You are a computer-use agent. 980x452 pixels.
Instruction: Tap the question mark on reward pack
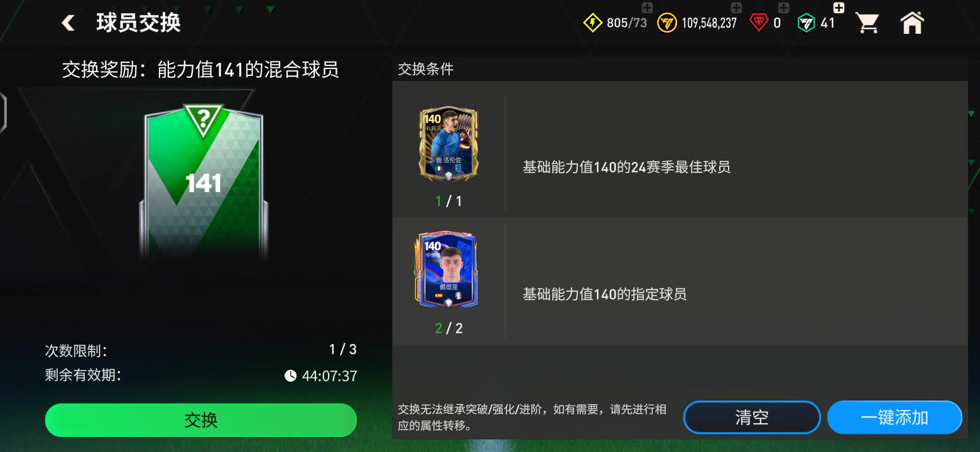204,119
